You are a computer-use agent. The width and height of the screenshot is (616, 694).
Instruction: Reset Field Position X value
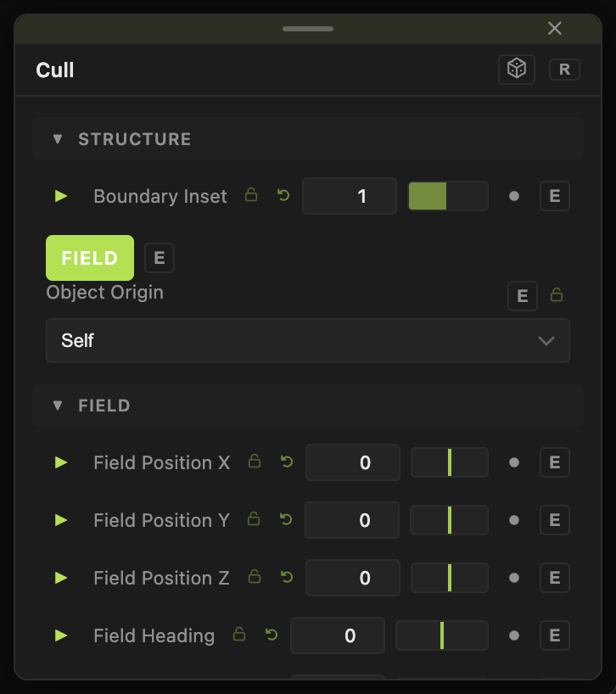point(287,462)
